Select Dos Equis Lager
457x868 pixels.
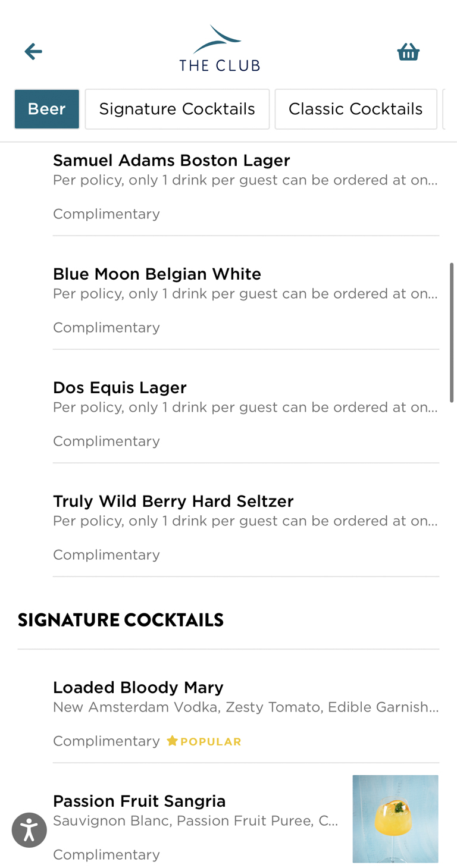(x=120, y=388)
